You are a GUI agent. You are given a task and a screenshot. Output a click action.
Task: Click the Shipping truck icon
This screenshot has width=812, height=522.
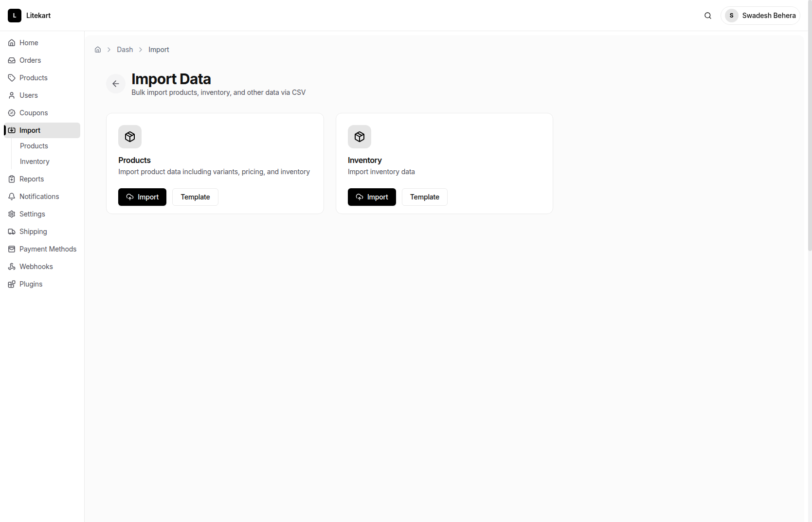(x=12, y=232)
